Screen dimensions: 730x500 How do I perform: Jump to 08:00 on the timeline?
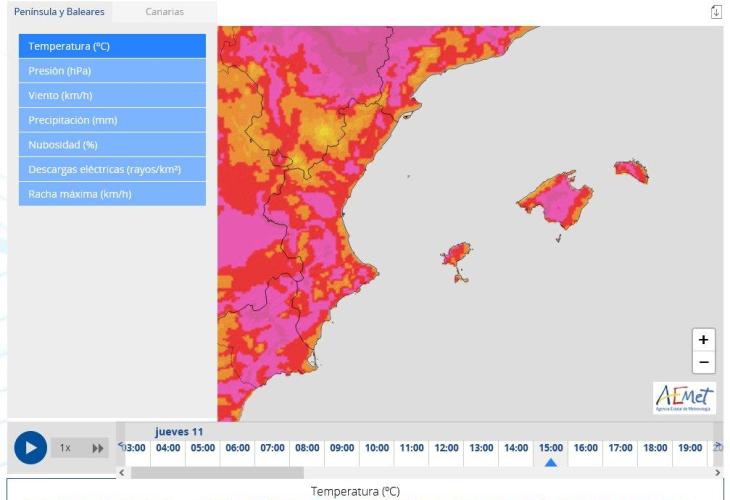[307, 448]
